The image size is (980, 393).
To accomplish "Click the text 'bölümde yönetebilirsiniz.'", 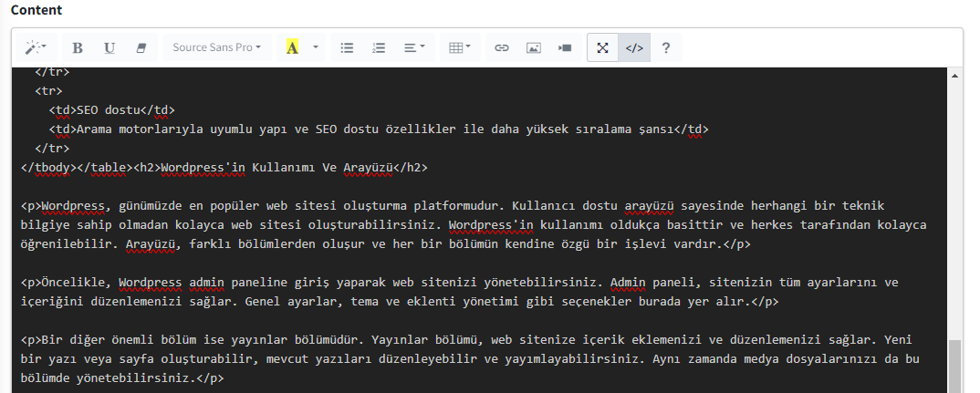I will pos(108,378).
